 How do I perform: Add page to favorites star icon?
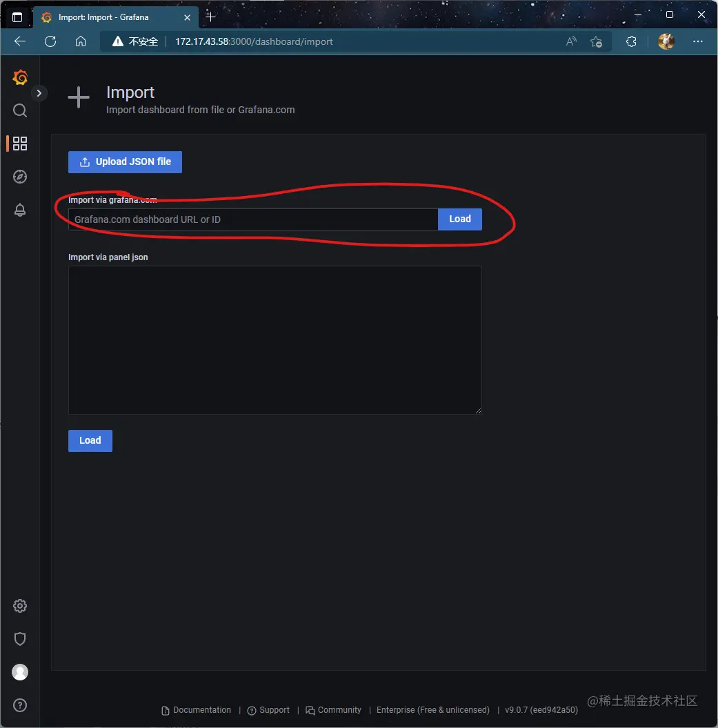point(597,42)
